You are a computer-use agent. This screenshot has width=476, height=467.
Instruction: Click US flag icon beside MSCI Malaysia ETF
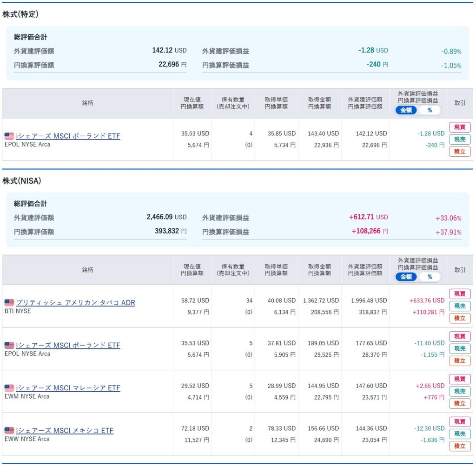9,388
